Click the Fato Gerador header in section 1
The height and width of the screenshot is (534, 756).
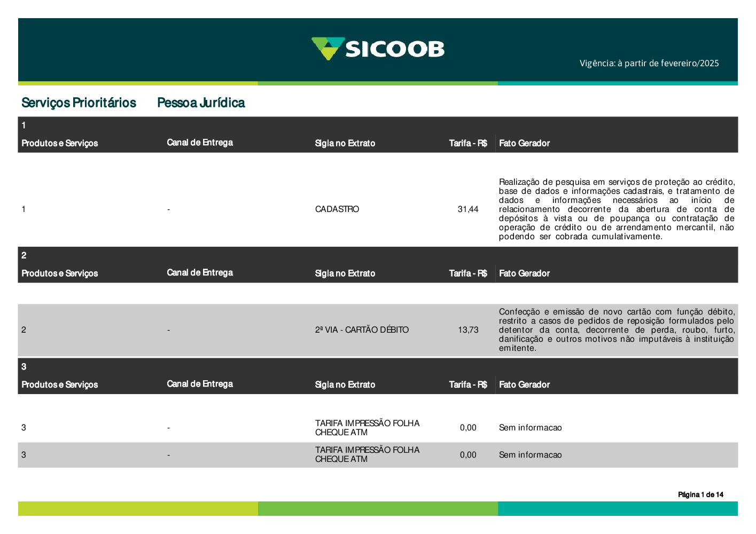click(x=524, y=143)
